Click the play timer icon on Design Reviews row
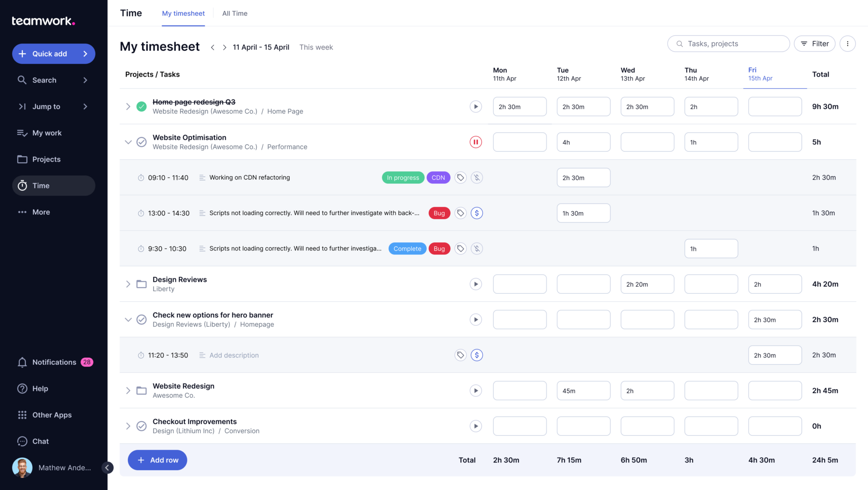This screenshot has height=490, width=868. (476, 284)
